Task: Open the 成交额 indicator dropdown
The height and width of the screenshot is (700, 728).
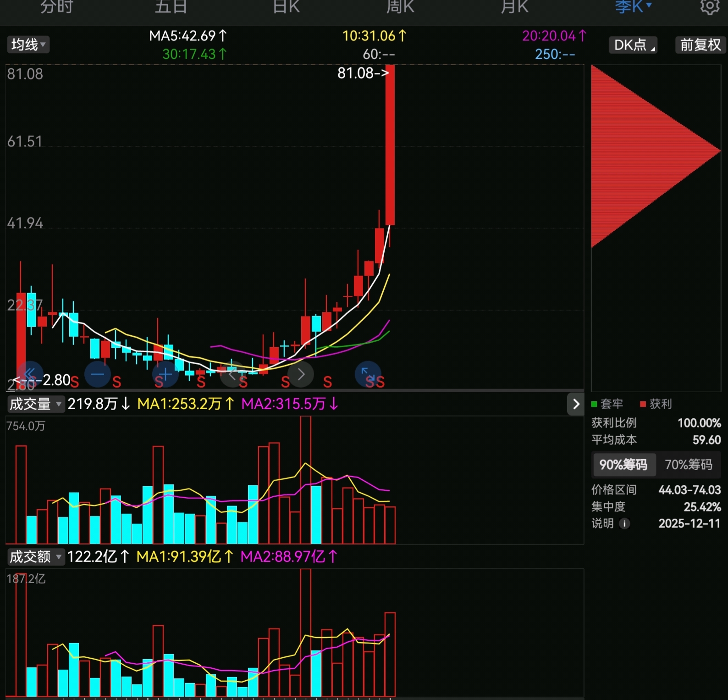Action: pyautogui.click(x=35, y=557)
